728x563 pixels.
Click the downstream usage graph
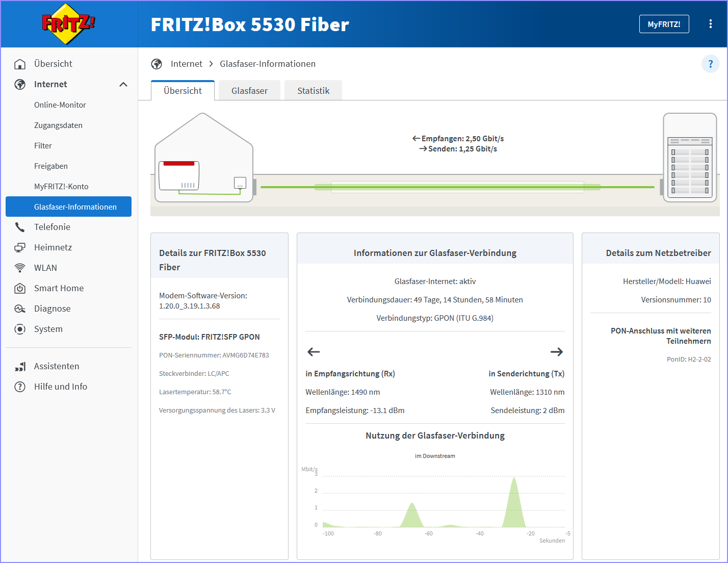pos(443,502)
